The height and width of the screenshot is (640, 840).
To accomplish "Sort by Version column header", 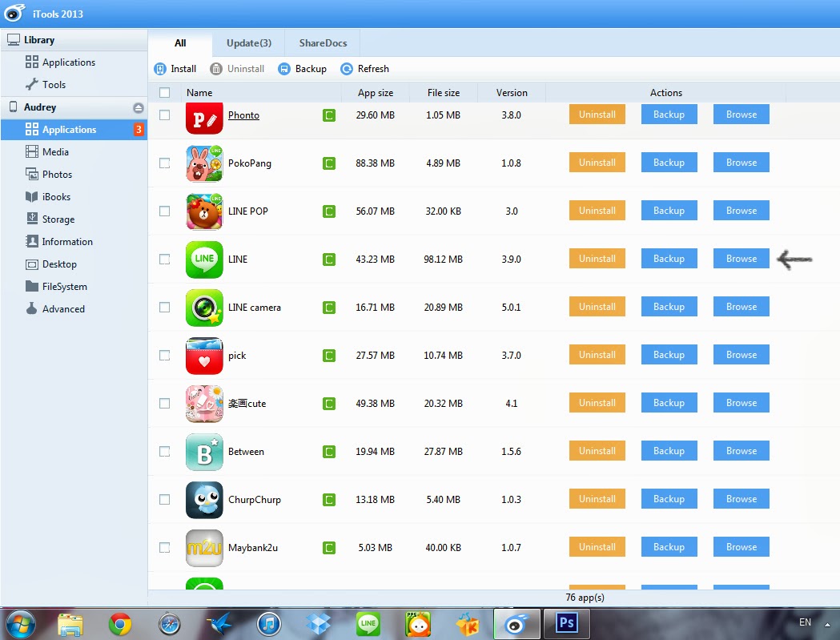I will coord(512,93).
